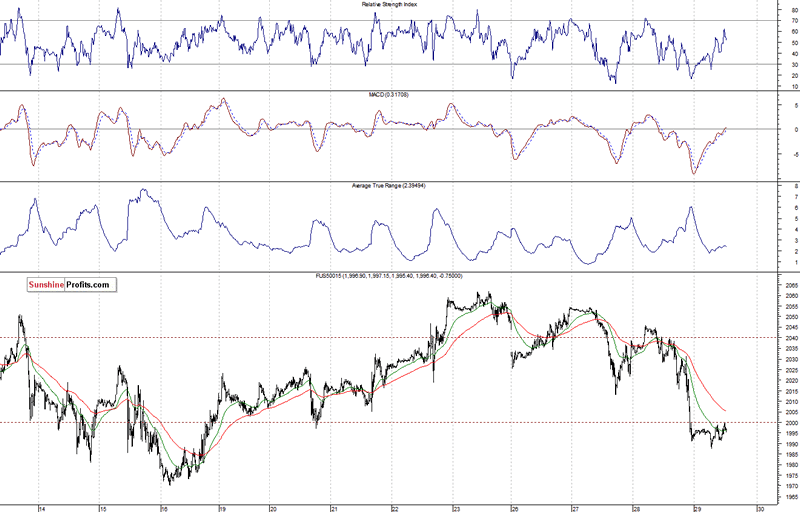
Task: Click the MACD (0.31708) panel title
Action: [x=389, y=95]
